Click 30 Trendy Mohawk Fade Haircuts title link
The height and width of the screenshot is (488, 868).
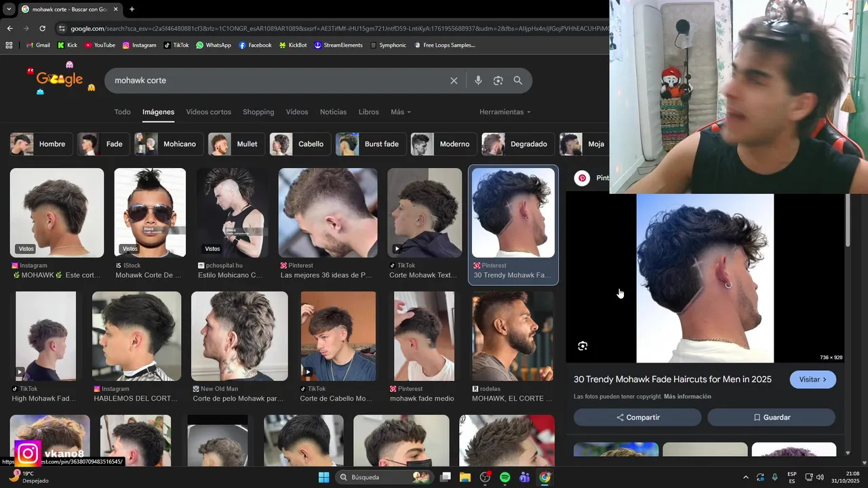tap(673, 380)
